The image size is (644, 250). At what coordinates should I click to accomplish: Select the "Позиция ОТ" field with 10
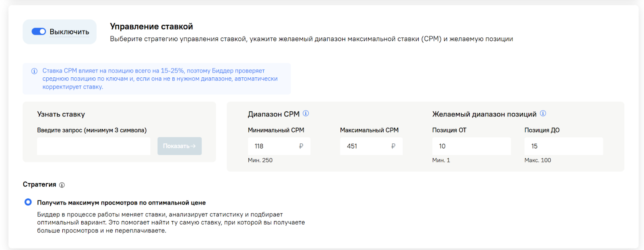[x=471, y=146]
